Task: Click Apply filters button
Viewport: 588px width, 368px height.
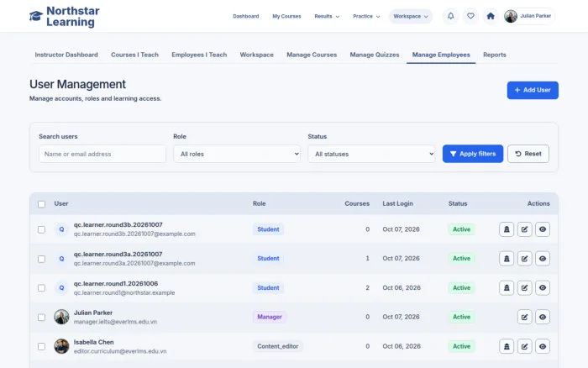Action: (x=473, y=154)
